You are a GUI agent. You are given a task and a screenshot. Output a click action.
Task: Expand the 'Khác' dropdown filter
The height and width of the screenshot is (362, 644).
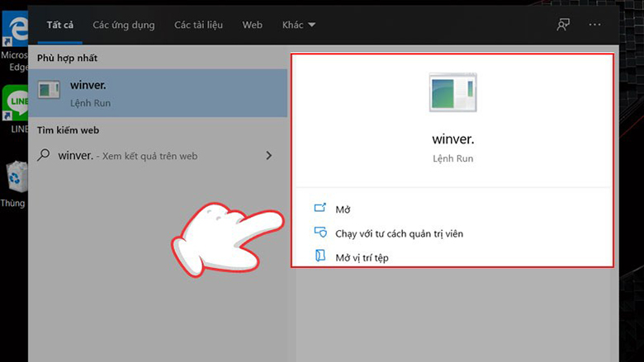[299, 25]
